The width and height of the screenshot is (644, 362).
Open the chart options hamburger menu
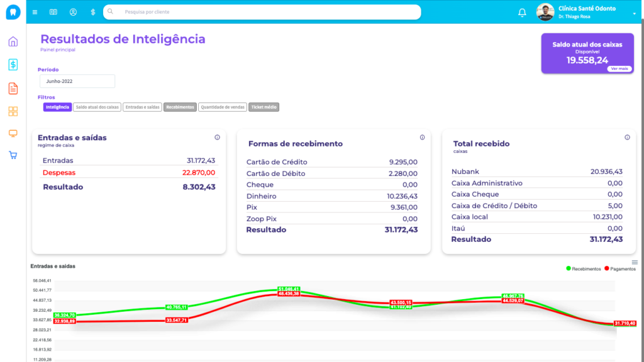635,262
